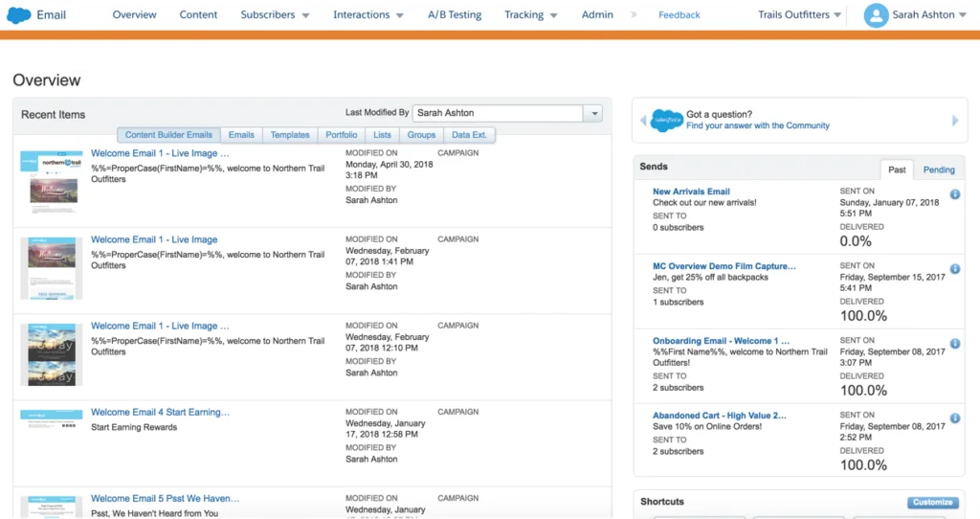The image size is (980, 519).
Task: Click the Salesforce cloud logo beside Email
Action: pos(19,15)
